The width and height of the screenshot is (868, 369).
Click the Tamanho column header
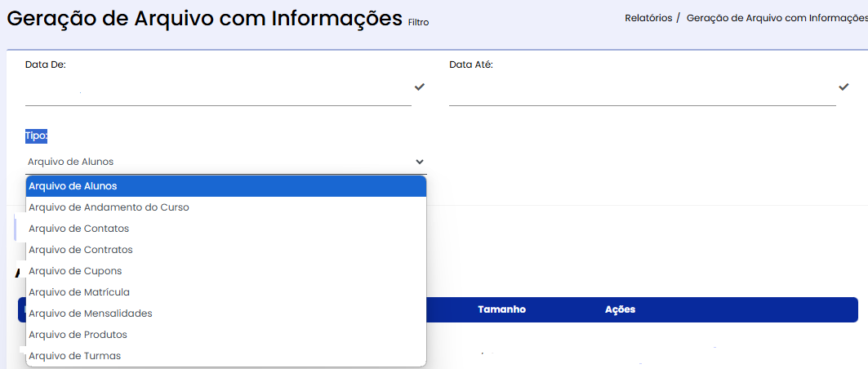point(501,309)
